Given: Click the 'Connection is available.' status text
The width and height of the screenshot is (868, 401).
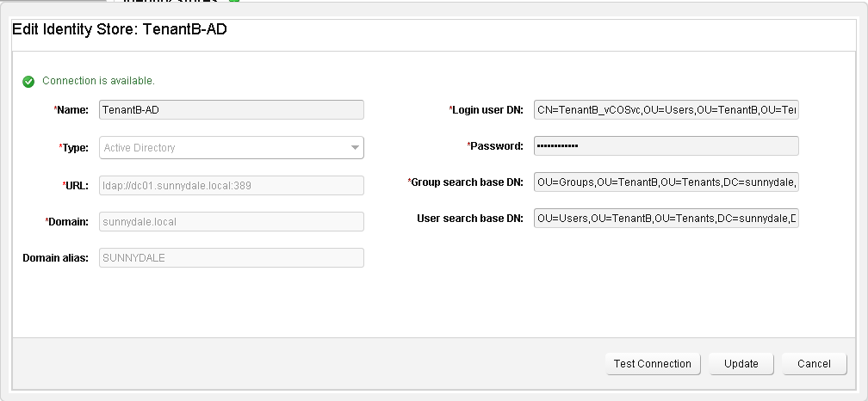Looking at the screenshot, I should (98, 81).
